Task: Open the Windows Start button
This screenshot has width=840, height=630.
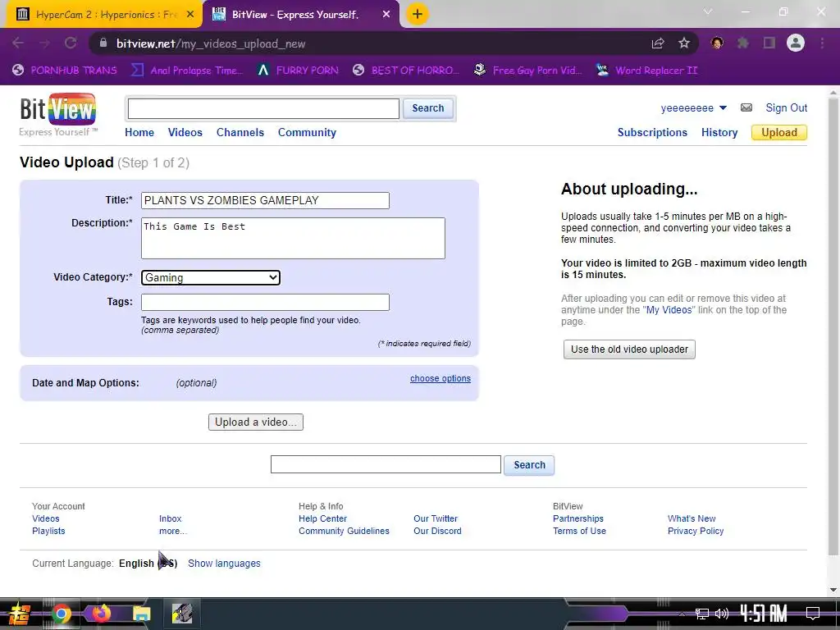Action: pos(19,614)
